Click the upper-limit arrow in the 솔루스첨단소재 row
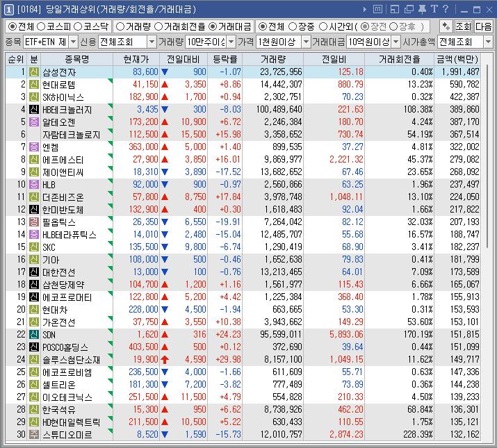The height and width of the screenshot is (448, 497). click(x=165, y=359)
